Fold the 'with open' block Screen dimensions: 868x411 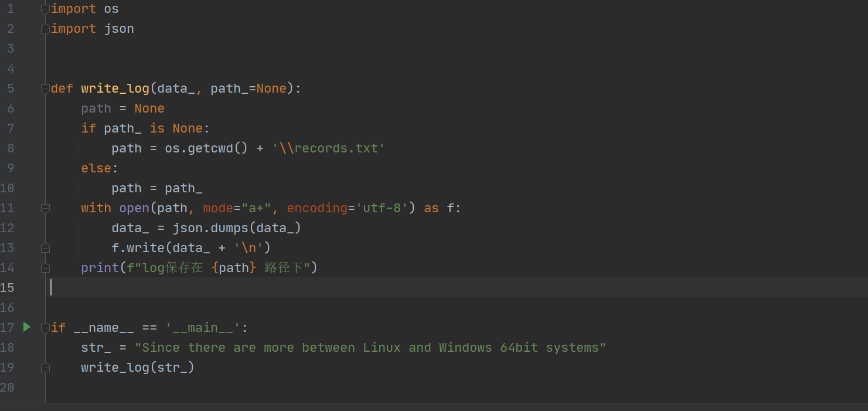(x=45, y=208)
